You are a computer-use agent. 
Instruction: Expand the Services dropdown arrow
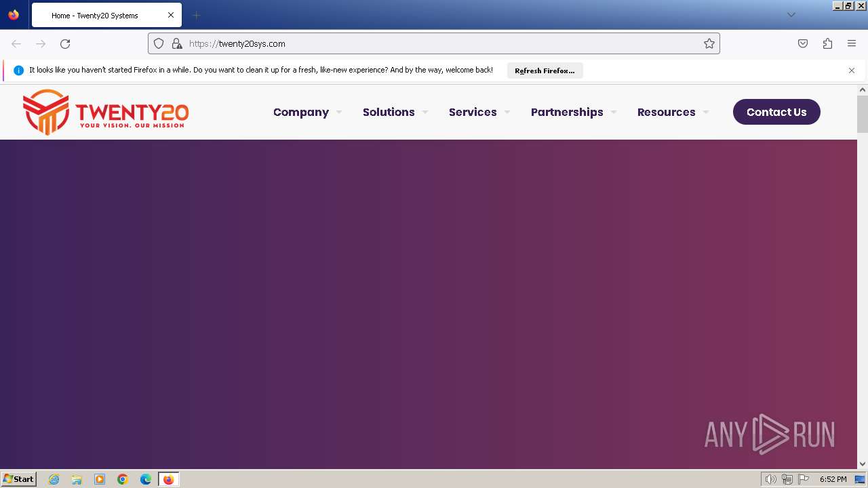[507, 113]
